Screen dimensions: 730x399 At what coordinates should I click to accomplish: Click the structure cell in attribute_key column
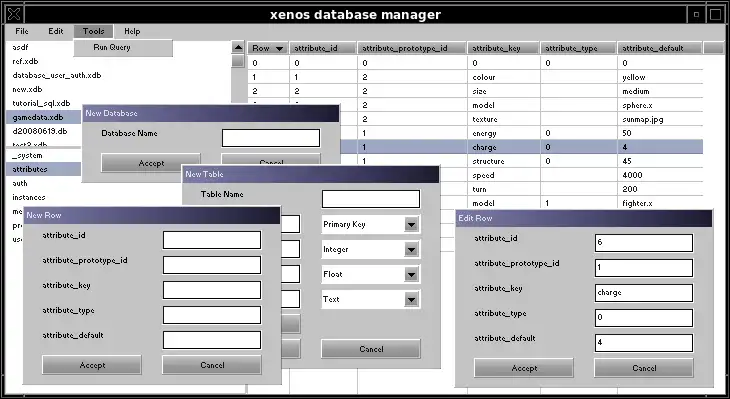coord(504,161)
